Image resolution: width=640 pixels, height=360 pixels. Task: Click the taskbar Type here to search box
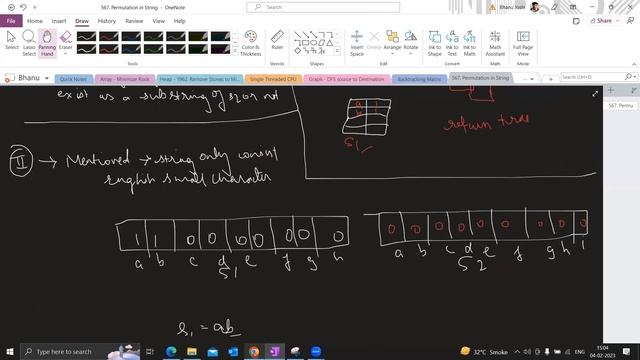click(x=80, y=351)
